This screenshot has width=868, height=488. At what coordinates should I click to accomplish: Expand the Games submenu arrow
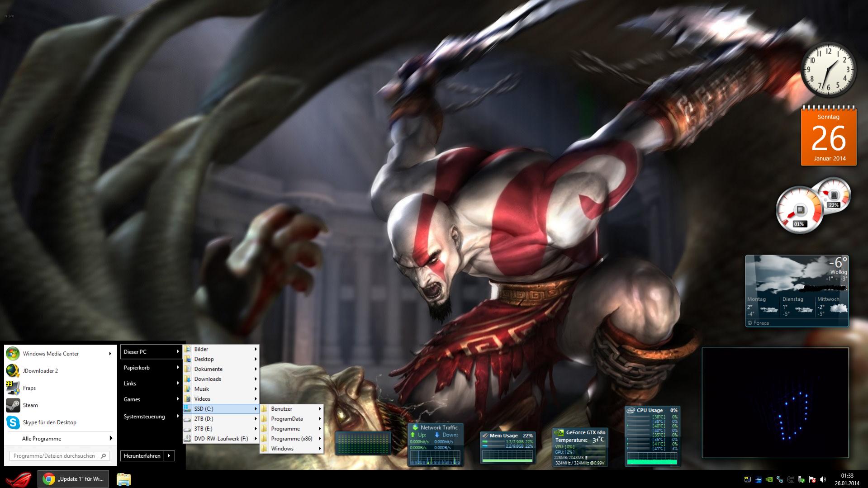click(178, 399)
